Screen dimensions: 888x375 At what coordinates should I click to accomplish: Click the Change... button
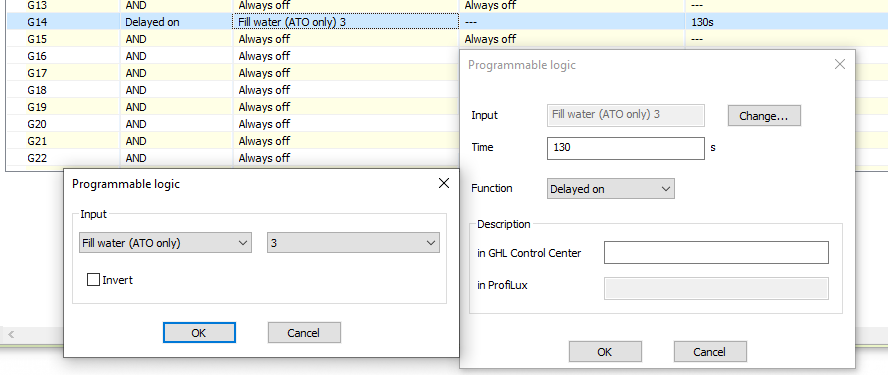(x=764, y=116)
